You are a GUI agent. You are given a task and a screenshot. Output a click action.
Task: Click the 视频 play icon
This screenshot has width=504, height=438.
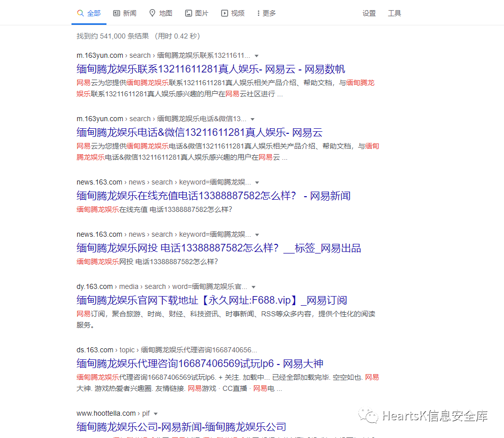pos(224,13)
